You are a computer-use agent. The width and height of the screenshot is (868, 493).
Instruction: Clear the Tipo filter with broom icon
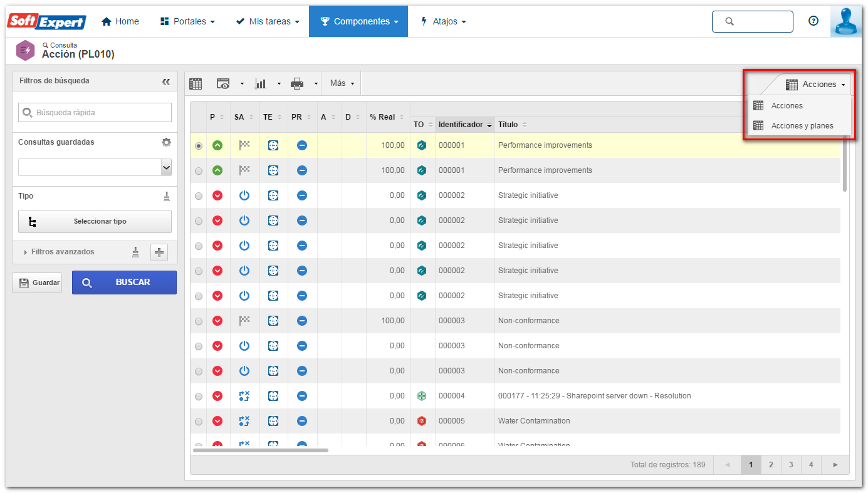pyautogui.click(x=167, y=196)
